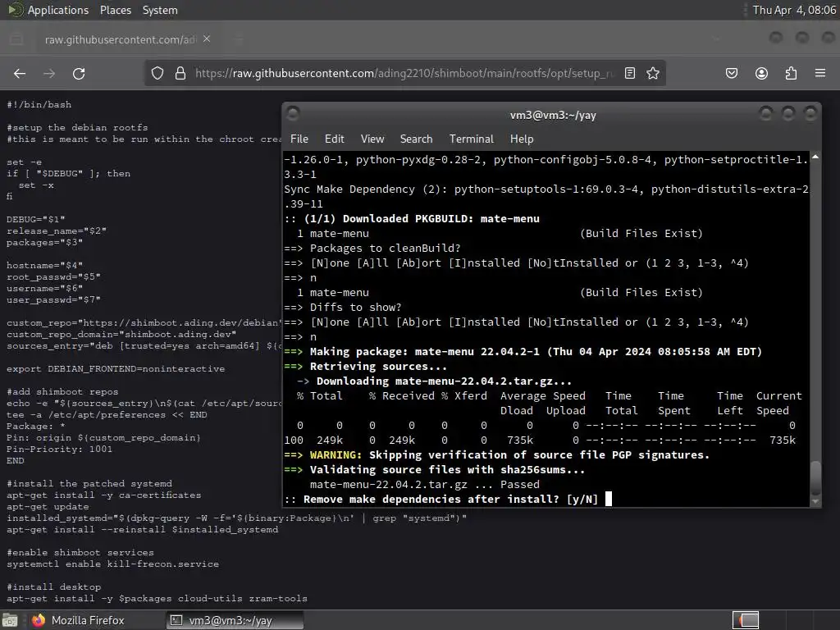Click 'Pin-Priority: 1001' line in browser
Screen dimensions: 840x630
click(59, 449)
